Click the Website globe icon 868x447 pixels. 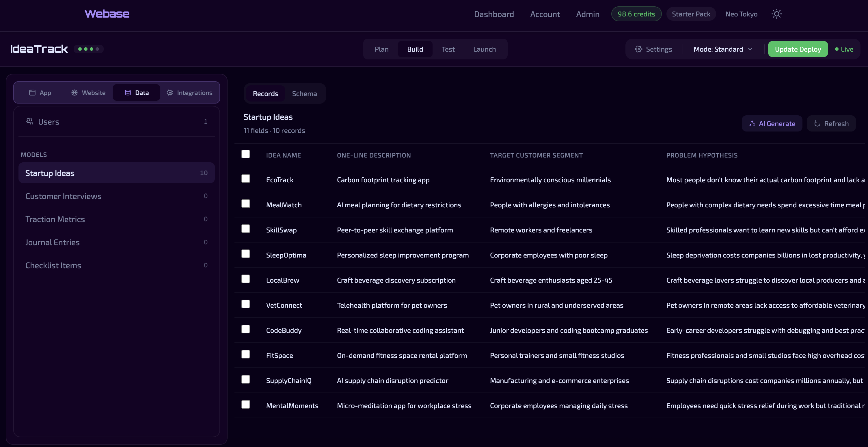pyautogui.click(x=74, y=92)
